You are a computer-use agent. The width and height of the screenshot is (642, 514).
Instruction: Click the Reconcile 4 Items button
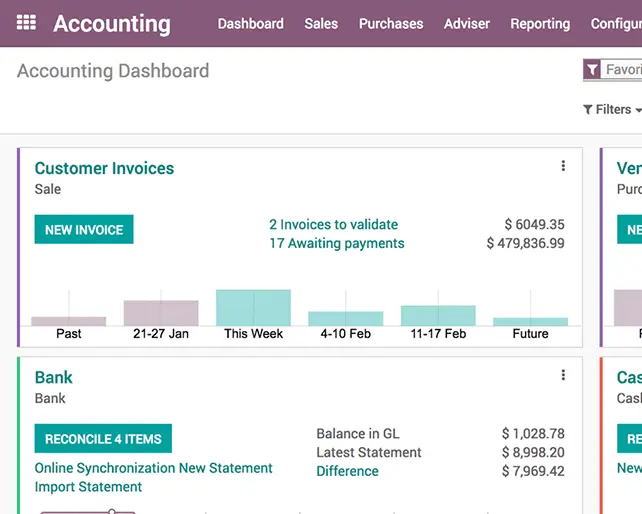pyautogui.click(x=103, y=439)
